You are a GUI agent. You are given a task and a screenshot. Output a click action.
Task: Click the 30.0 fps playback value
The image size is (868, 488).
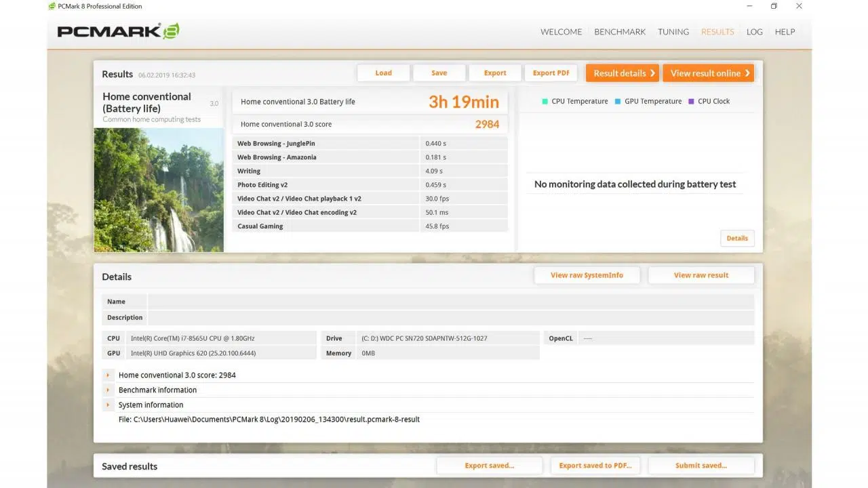pos(437,199)
